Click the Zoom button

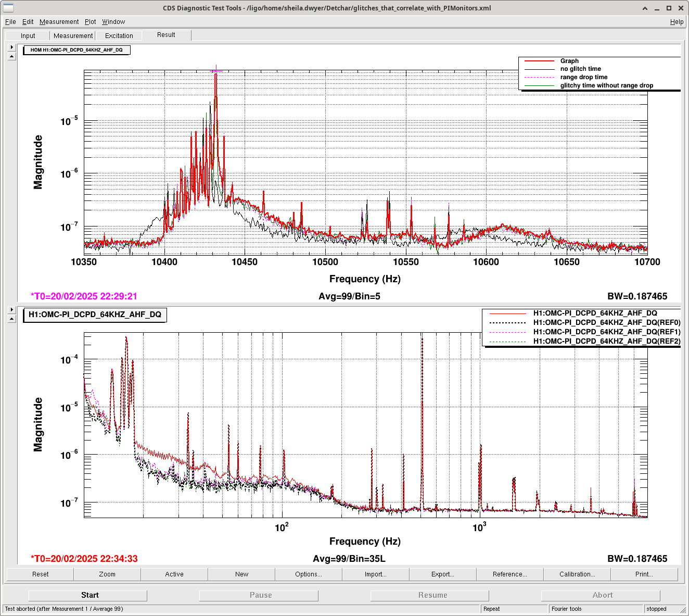click(107, 574)
